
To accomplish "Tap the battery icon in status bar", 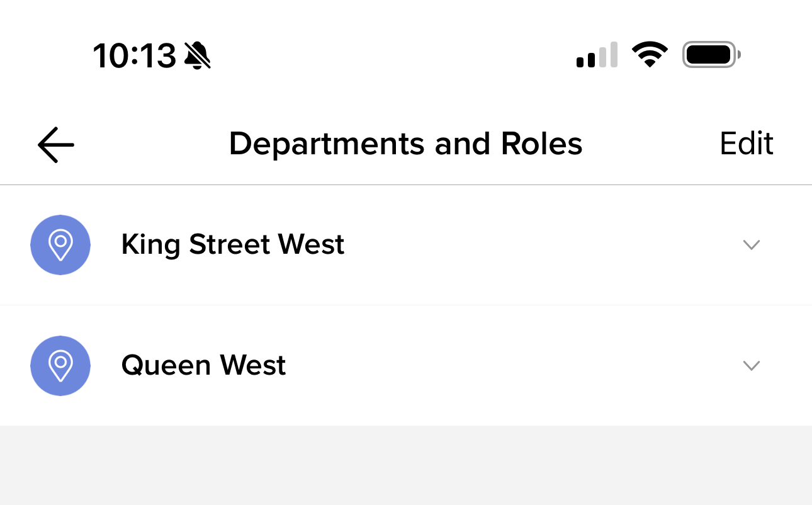I will 712,55.
